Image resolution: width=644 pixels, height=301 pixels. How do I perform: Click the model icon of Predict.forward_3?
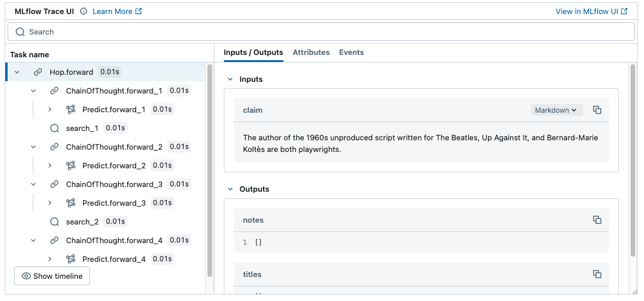pyautogui.click(x=71, y=203)
